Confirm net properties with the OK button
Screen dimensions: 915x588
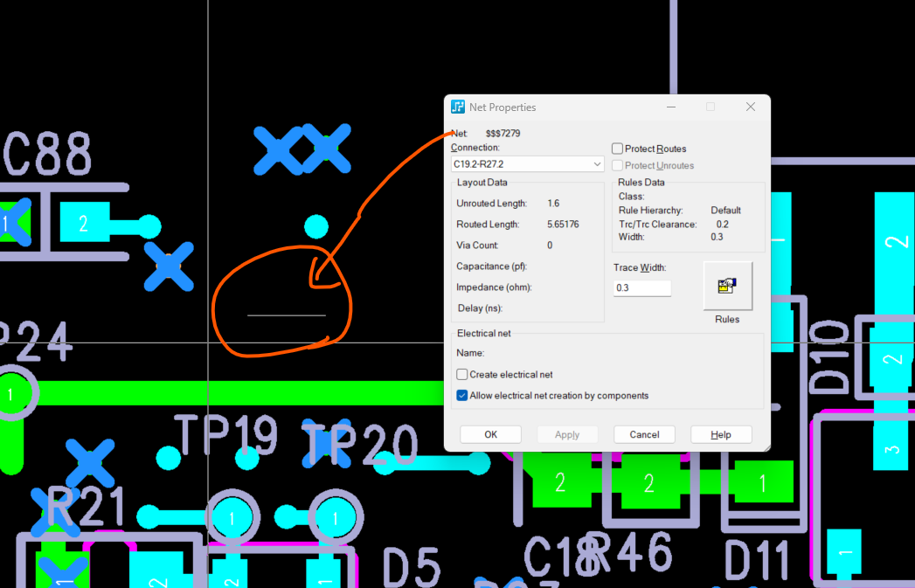(x=490, y=434)
